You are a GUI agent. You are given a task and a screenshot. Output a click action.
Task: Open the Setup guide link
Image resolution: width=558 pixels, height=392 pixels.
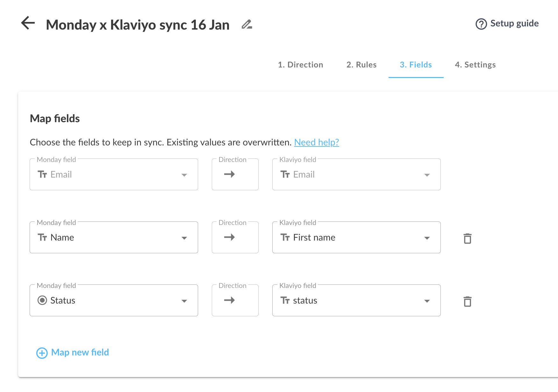514,24
